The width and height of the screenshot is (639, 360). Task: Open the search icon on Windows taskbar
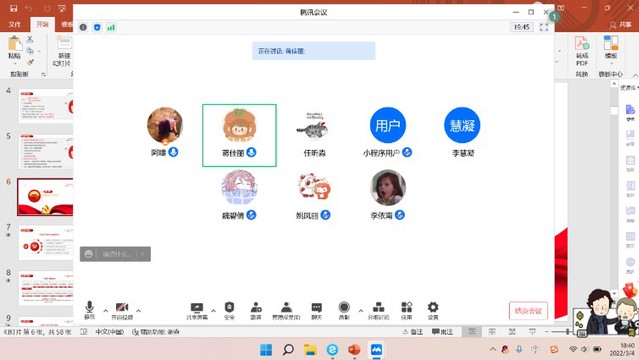[288, 349]
